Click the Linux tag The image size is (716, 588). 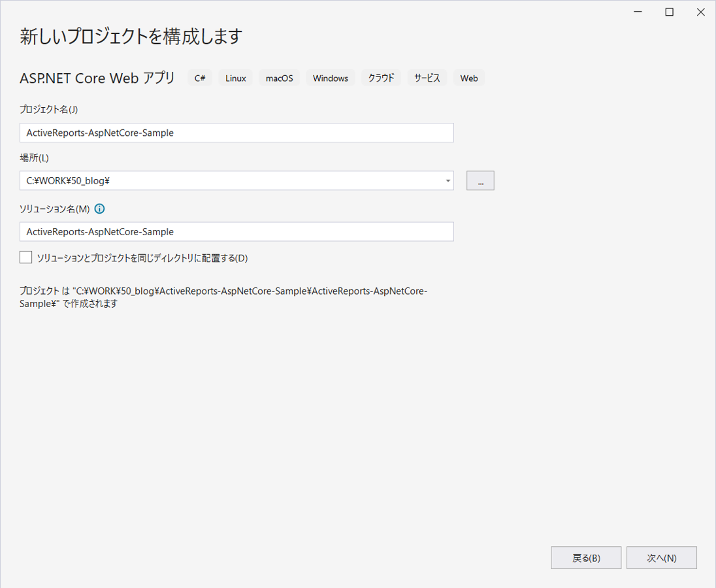pyautogui.click(x=236, y=78)
